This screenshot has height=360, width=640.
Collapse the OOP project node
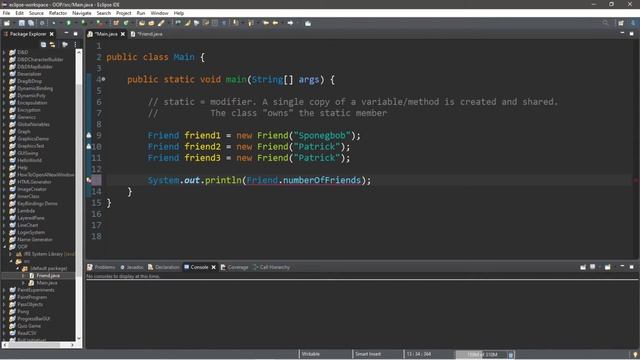[x=4, y=247]
